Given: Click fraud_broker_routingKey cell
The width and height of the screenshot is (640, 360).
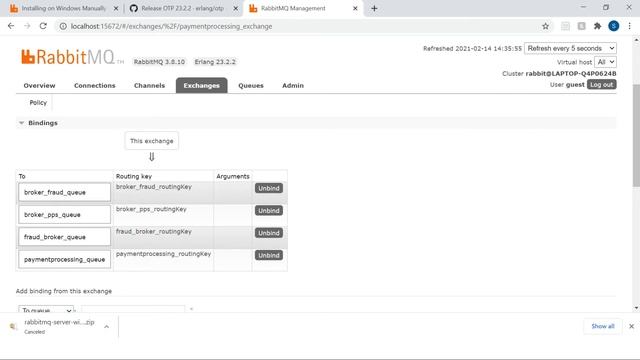Looking at the screenshot, I should coord(163,237).
